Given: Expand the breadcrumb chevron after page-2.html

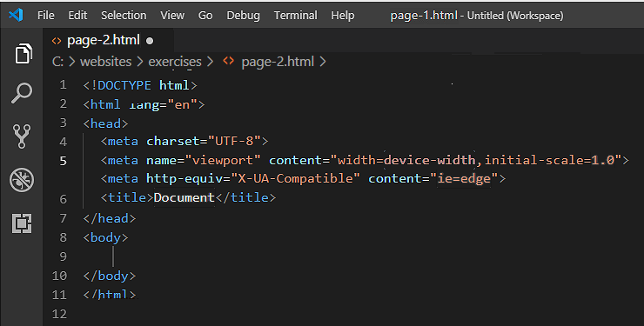Looking at the screenshot, I should [x=322, y=62].
